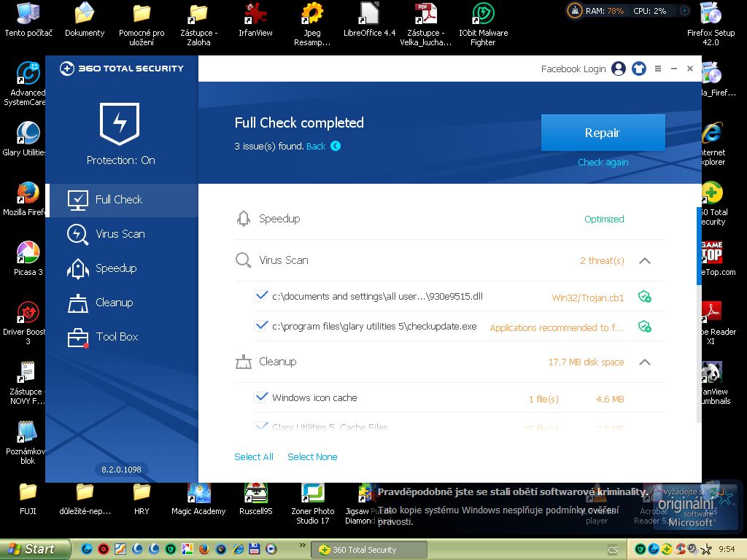Open the Tool Box section

(122, 337)
